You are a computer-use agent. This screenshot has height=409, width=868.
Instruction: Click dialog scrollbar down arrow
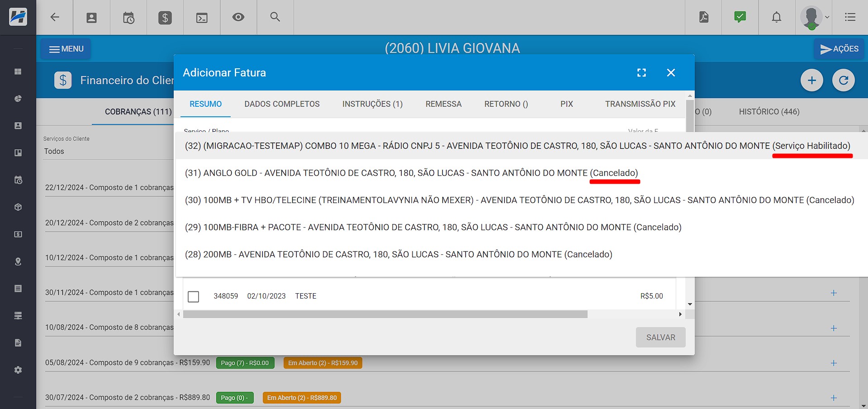pyautogui.click(x=690, y=304)
